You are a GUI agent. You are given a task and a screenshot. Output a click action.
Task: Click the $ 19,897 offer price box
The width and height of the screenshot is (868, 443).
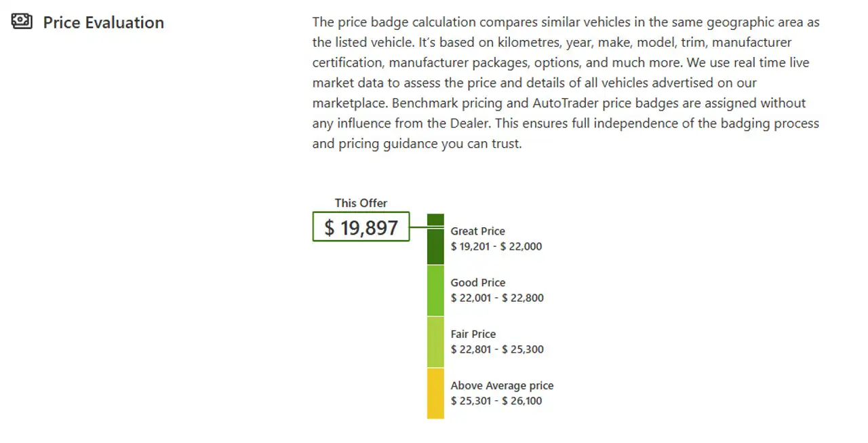pyautogui.click(x=361, y=227)
